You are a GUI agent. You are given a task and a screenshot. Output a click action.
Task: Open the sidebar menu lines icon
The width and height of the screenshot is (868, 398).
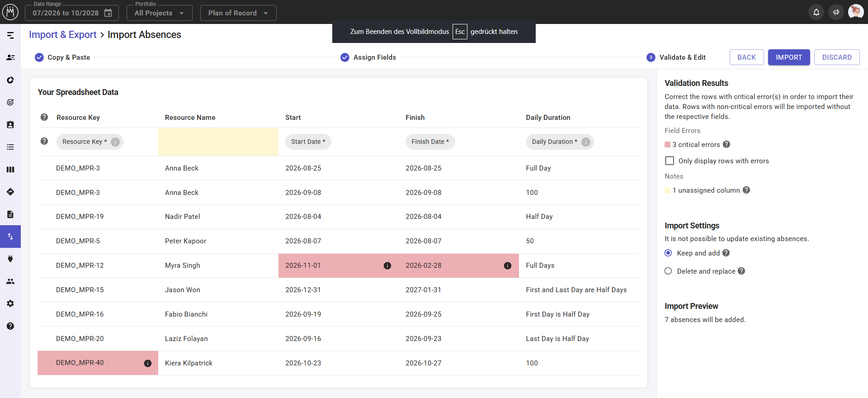click(10, 35)
